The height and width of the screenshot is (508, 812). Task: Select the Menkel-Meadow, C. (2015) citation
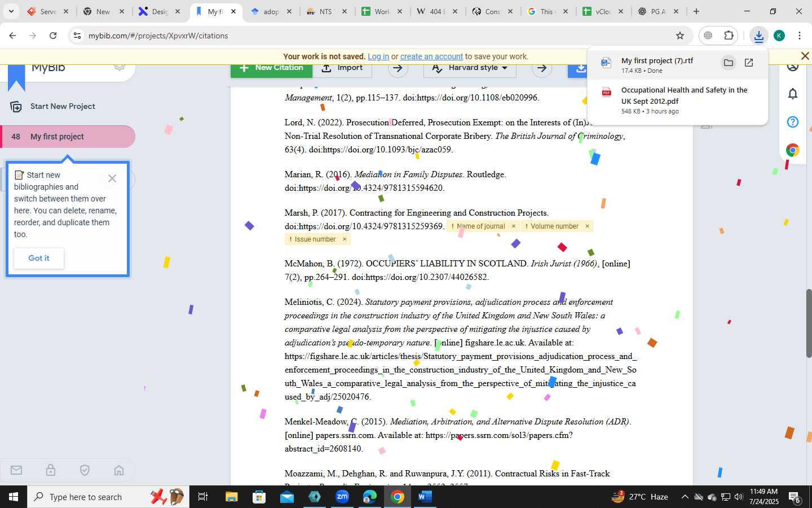point(458,435)
